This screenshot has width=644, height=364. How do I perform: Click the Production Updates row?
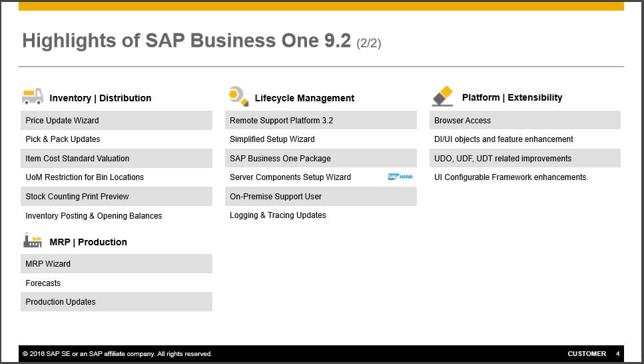[117, 301]
